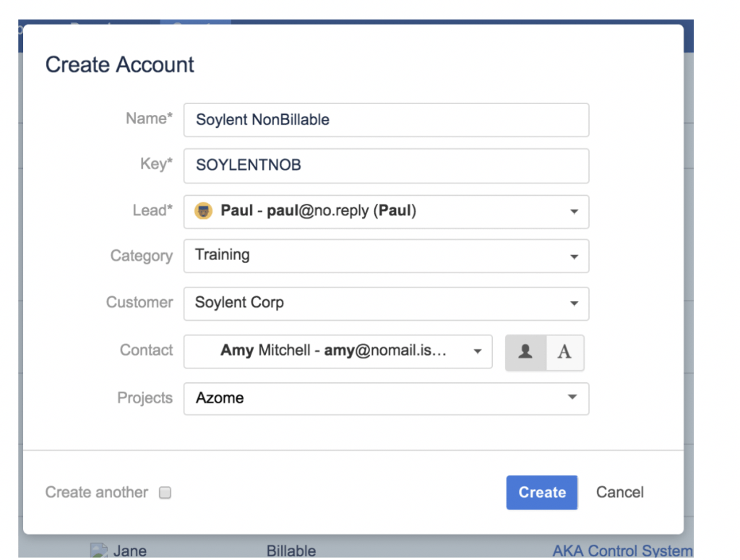Click the Customer field label
Screen dimensions: 740x560
click(x=139, y=303)
